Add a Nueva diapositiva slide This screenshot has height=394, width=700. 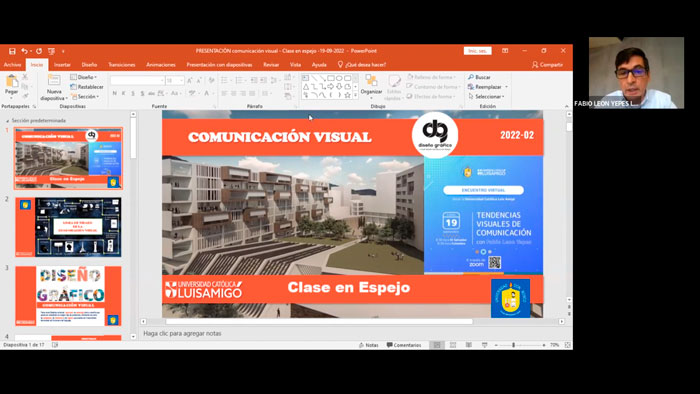(54, 87)
